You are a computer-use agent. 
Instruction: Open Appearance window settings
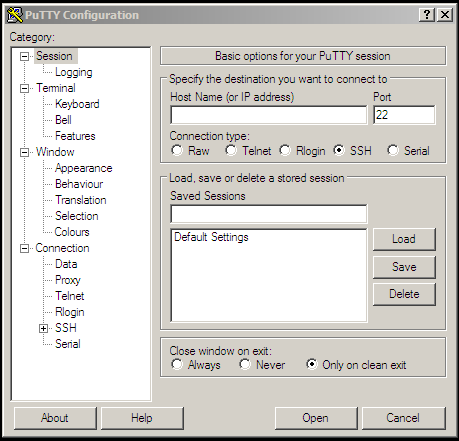pyautogui.click(x=84, y=168)
